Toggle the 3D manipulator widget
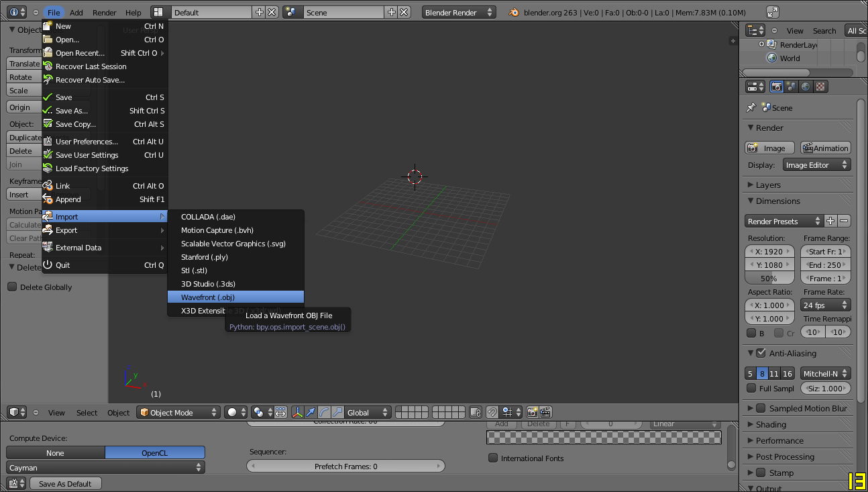This screenshot has height=492, width=868. click(x=298, y=412)
